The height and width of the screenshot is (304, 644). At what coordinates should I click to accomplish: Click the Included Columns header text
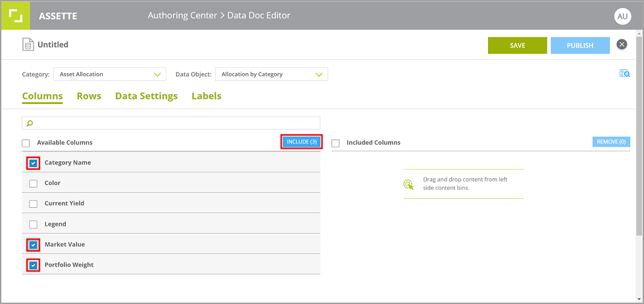(x=374, y=143)
